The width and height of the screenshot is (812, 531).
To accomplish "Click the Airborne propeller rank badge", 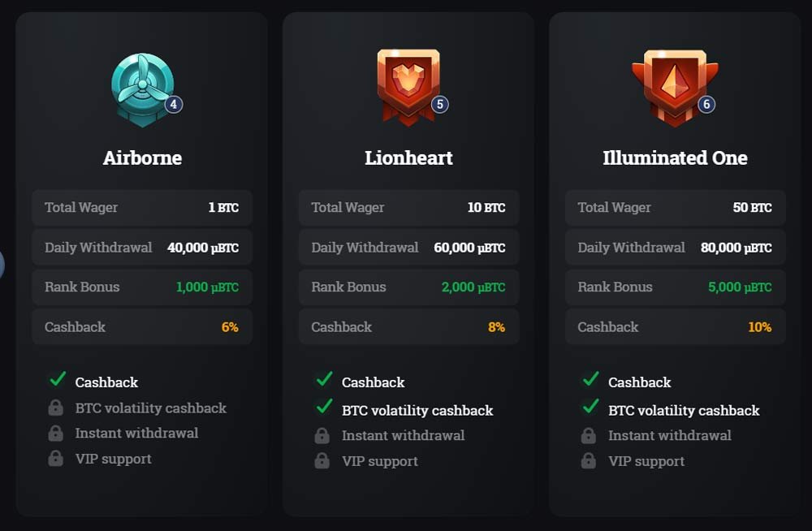I will (x=142, y=89).
